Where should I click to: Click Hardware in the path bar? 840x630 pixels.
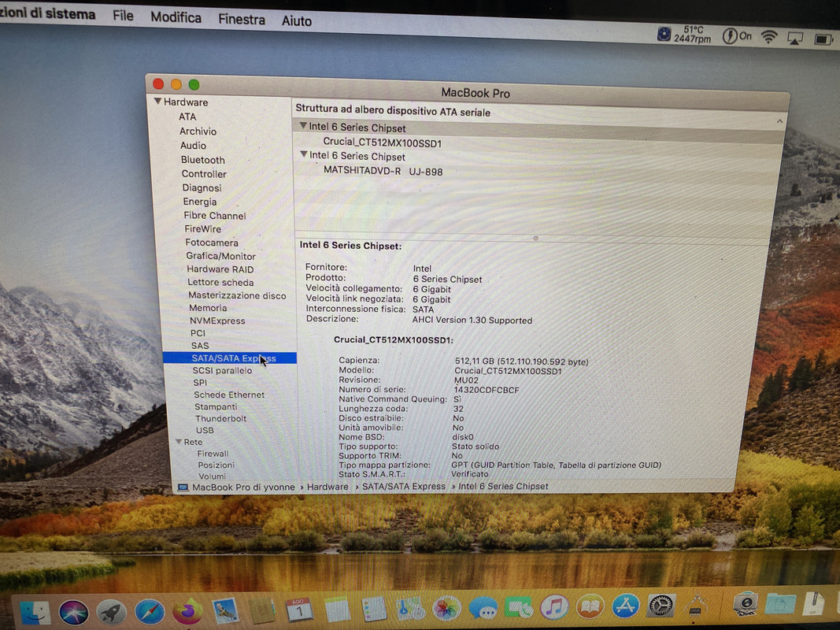point(327,487)
